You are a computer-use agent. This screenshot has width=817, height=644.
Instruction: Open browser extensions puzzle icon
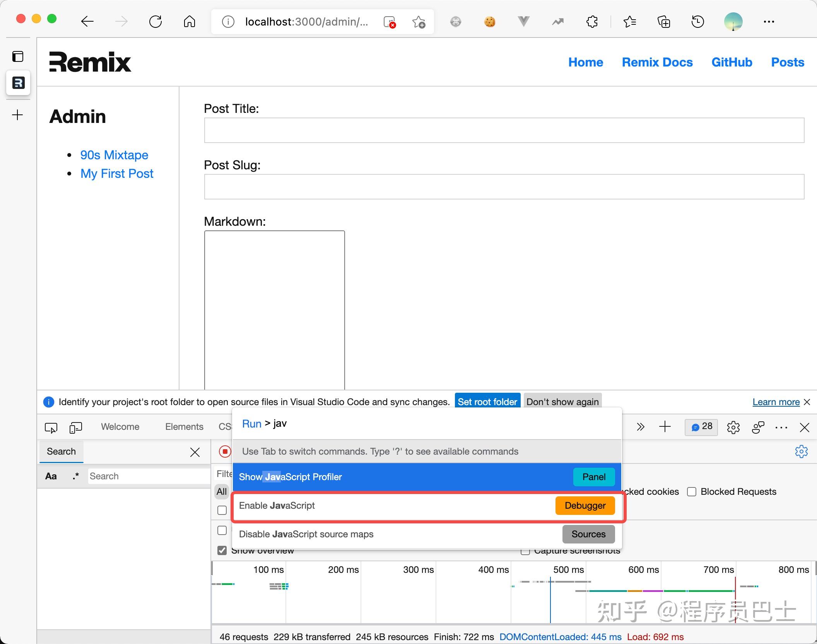point(592,22)
